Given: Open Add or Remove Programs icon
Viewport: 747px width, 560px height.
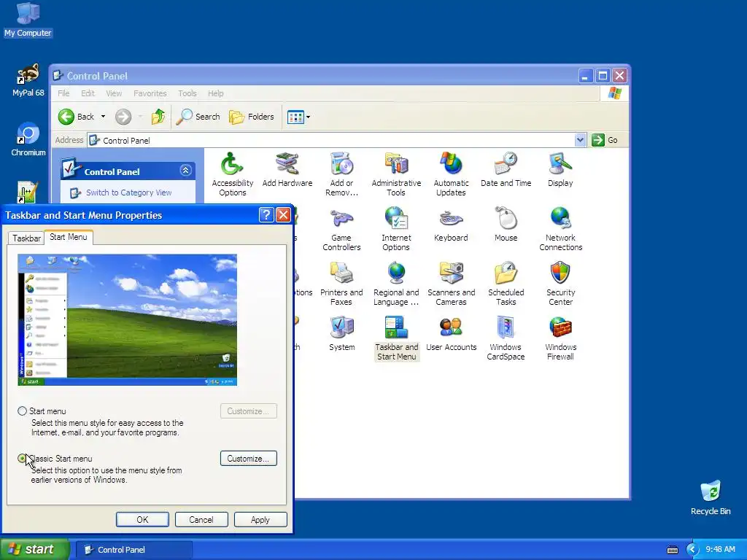Looking at the screenshot, I should coord(341,174).
